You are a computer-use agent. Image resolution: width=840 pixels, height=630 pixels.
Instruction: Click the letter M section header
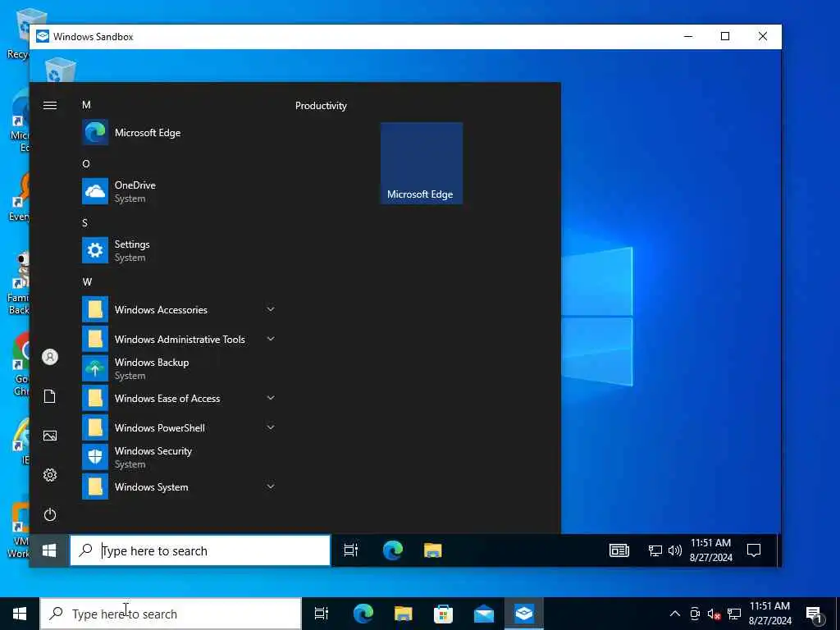click(86, 105)
